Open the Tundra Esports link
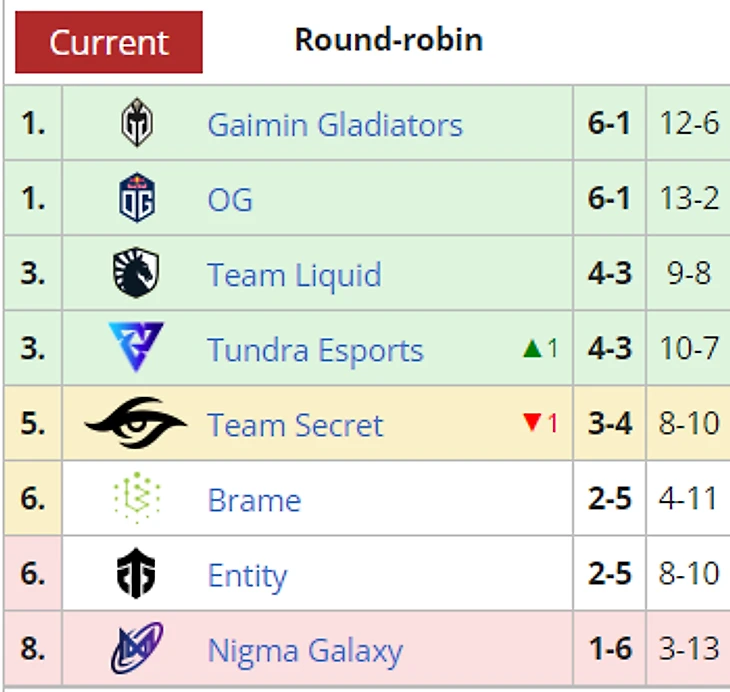Screen dimensions: 730x692 point(315,351)
